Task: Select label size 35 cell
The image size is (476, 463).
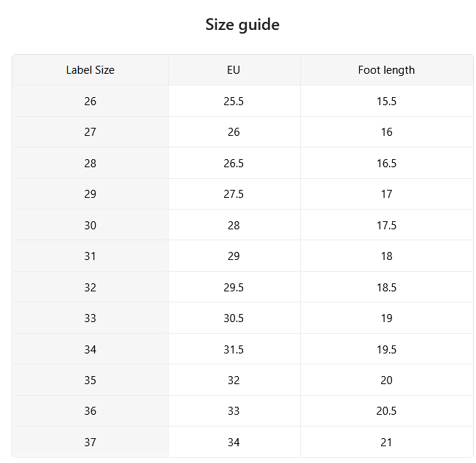Action: 91,380
